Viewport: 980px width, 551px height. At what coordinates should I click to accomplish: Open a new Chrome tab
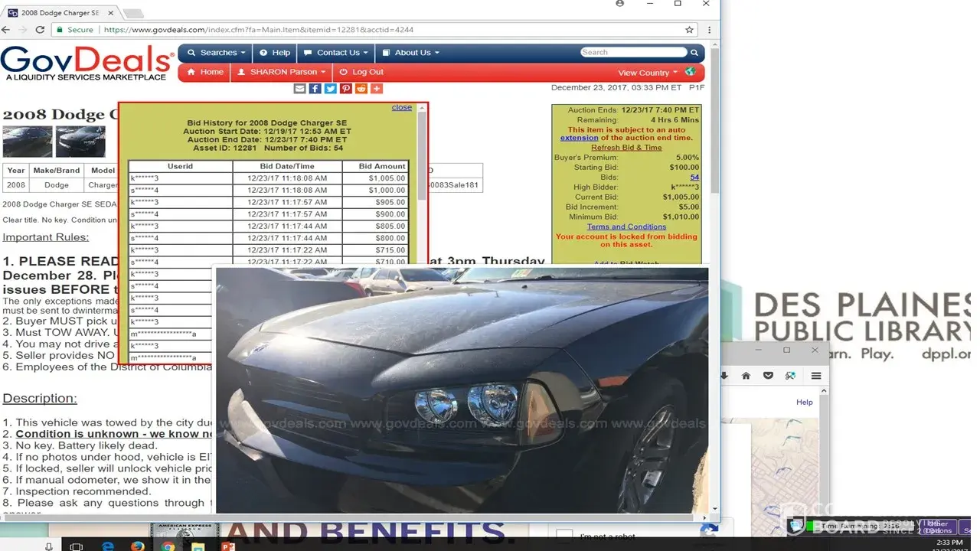click(x=132, y=14)
